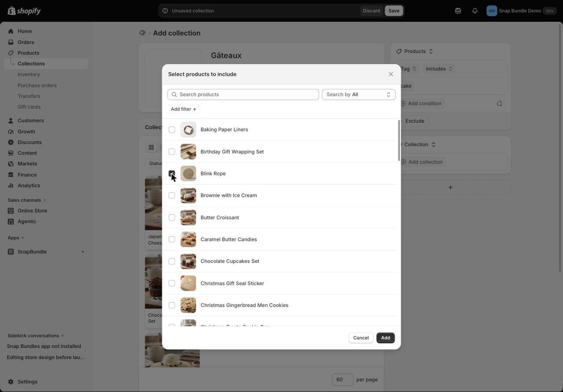Click the plus button below Collection card

tap(450, 188)
